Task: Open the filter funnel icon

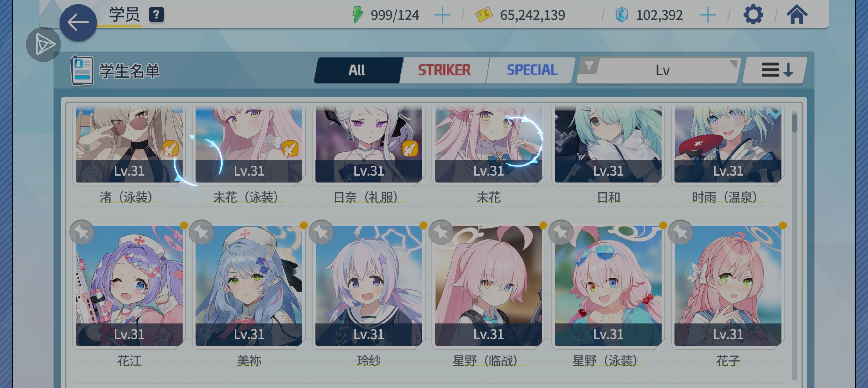Action: [589, 66]
